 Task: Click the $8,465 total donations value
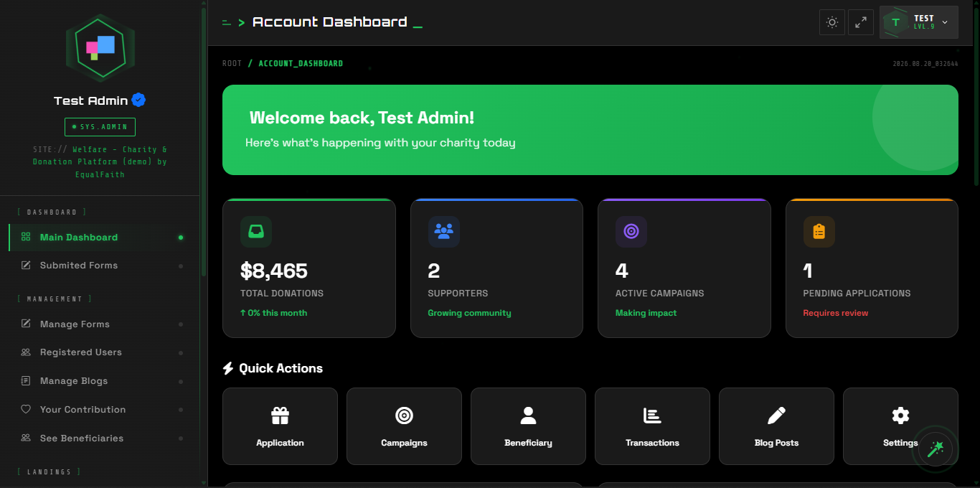click(274, 271)
